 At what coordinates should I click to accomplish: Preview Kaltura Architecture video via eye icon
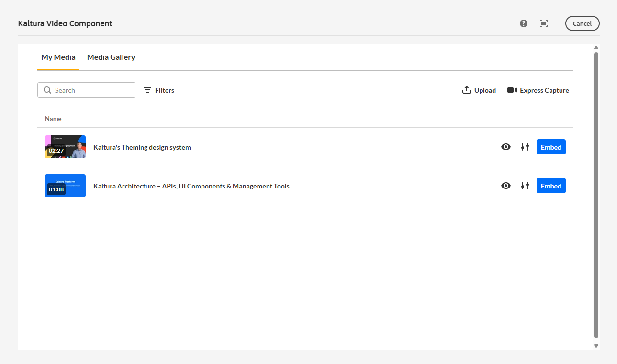pyautogui.click(x=506, y=186)
